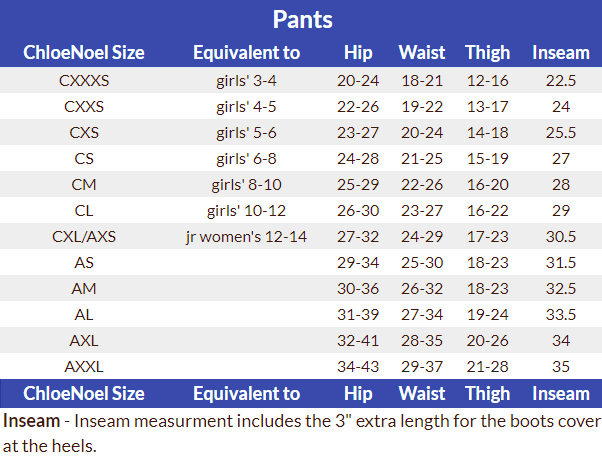Click the Pants table title
Screen dimensions: 602x472
[x=301, y=20]
